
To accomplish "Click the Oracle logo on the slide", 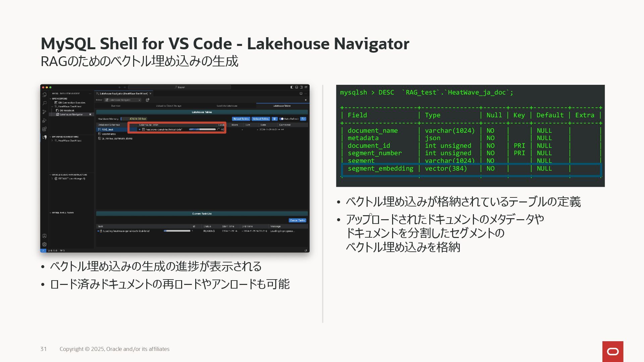I will 613,351.
